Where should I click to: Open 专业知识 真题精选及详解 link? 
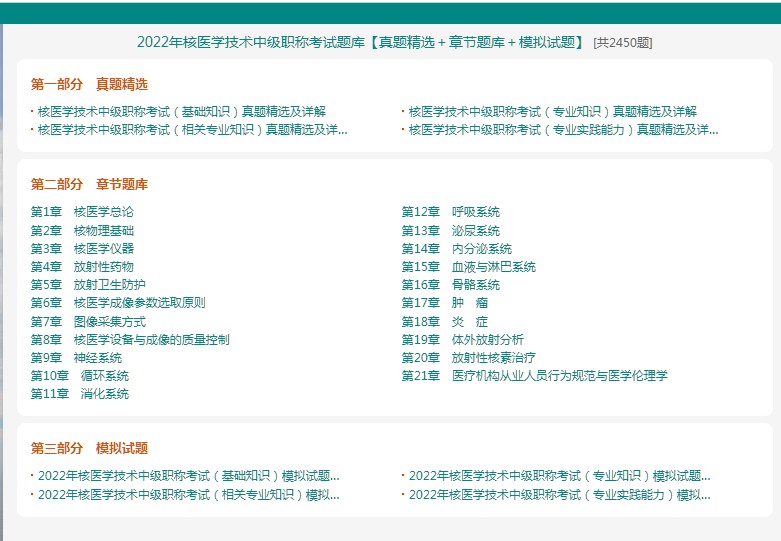click(x=553, y=112)
